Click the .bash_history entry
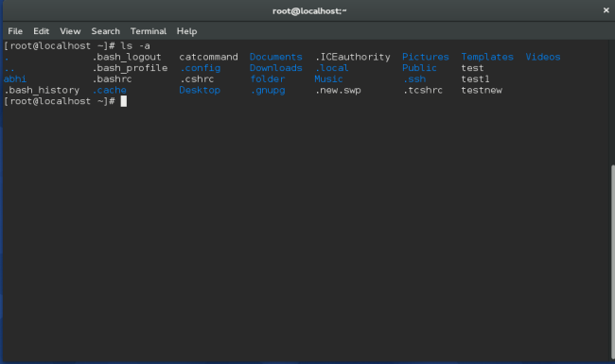Image resolution: width=615 pixels, height=364 pixels. point(42,90)
